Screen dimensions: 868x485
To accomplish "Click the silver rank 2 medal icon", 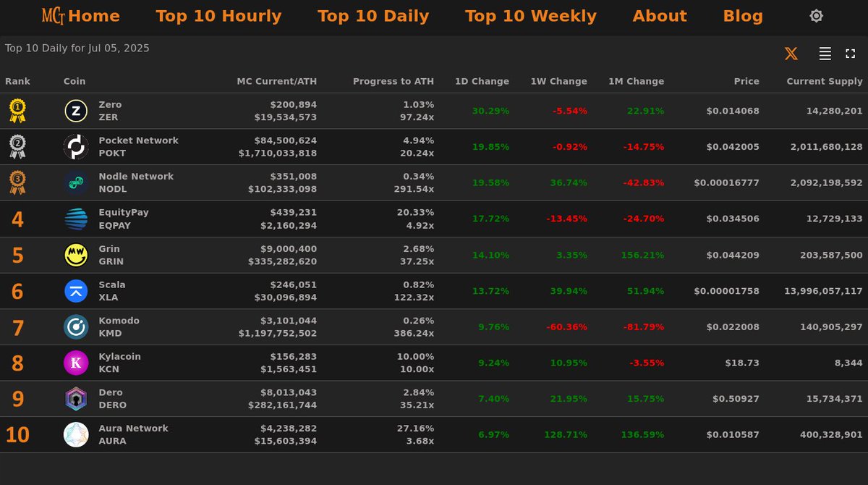I will 17,147.
